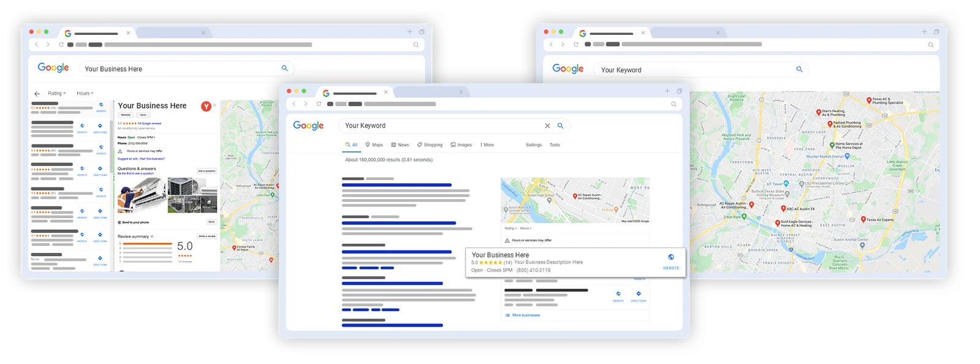Open the Hours dropdown in the left listings window
Screen dimensions: 980x364
click(85, 94)
